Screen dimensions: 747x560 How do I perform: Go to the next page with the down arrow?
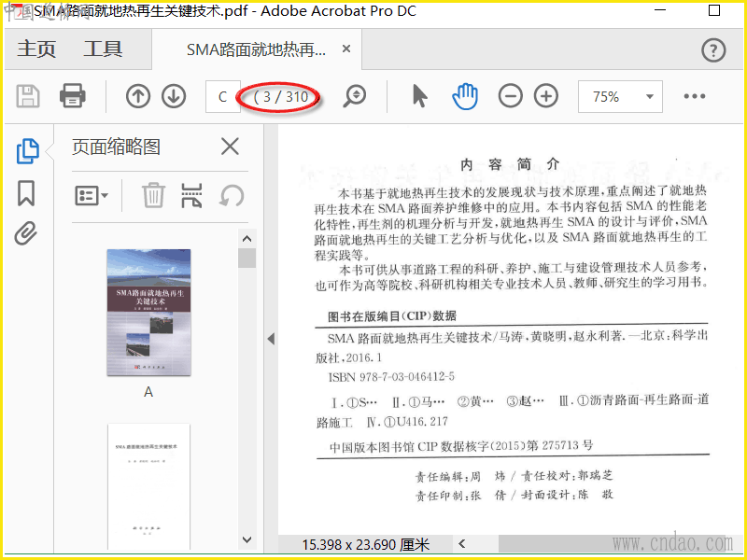[x=174, y=96]
